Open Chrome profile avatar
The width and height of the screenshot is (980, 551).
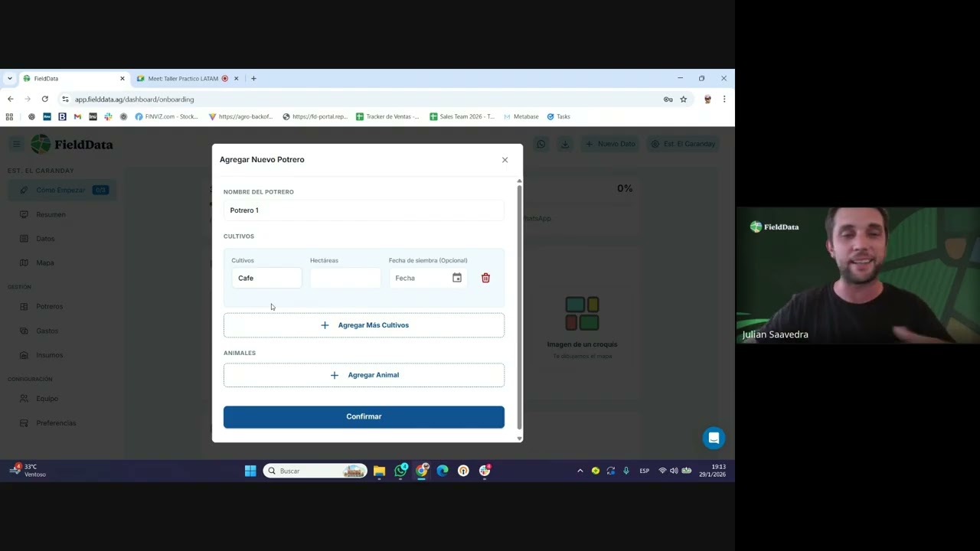click(x=707, y=99)
